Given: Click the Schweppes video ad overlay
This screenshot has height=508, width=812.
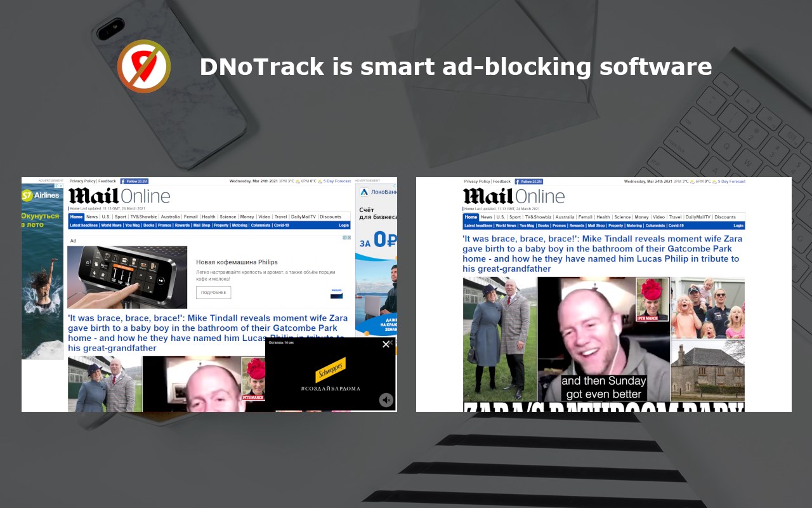Looking at the screenshot, I should 330,374.
